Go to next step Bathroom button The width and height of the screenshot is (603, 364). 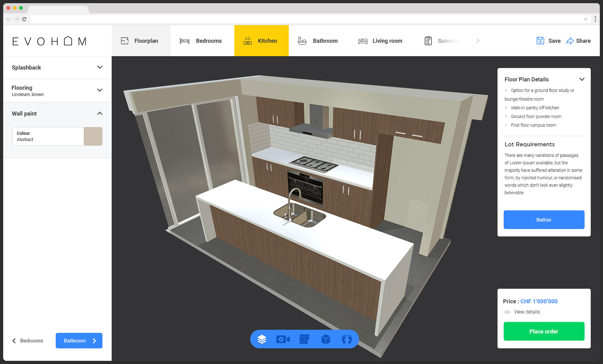[79, 341]
